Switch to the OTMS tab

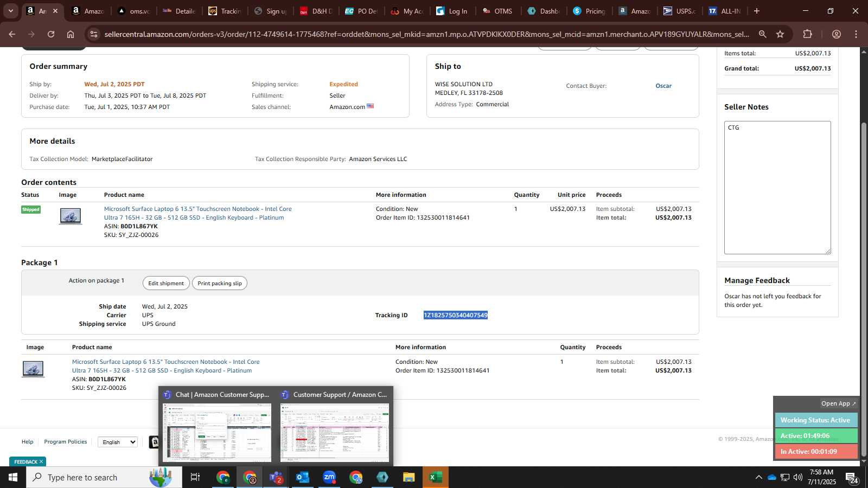click(498, 11)
